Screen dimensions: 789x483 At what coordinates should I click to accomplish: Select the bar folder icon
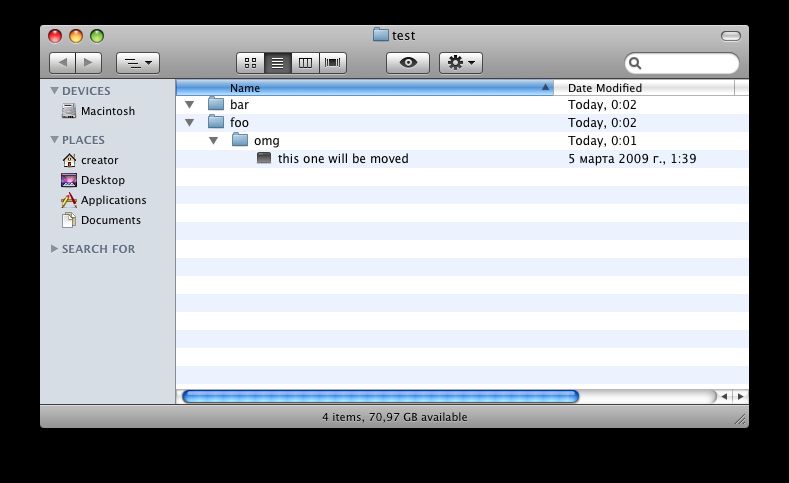tap(216, 104)
